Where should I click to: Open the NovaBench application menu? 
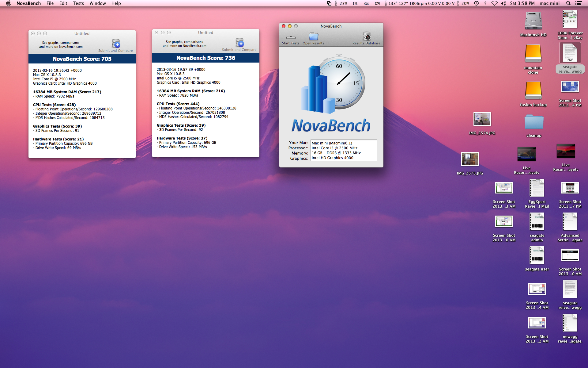(x=28, y=3)
